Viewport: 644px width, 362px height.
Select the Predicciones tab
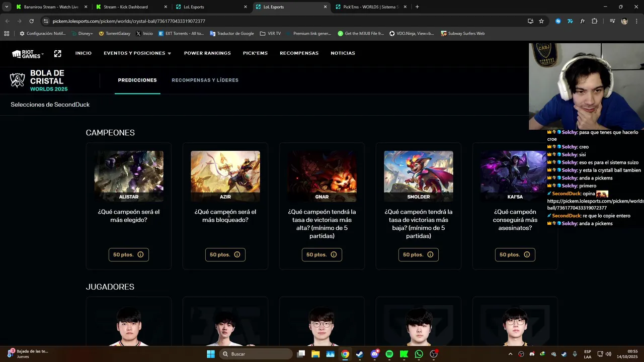click(x=137, y=80)
